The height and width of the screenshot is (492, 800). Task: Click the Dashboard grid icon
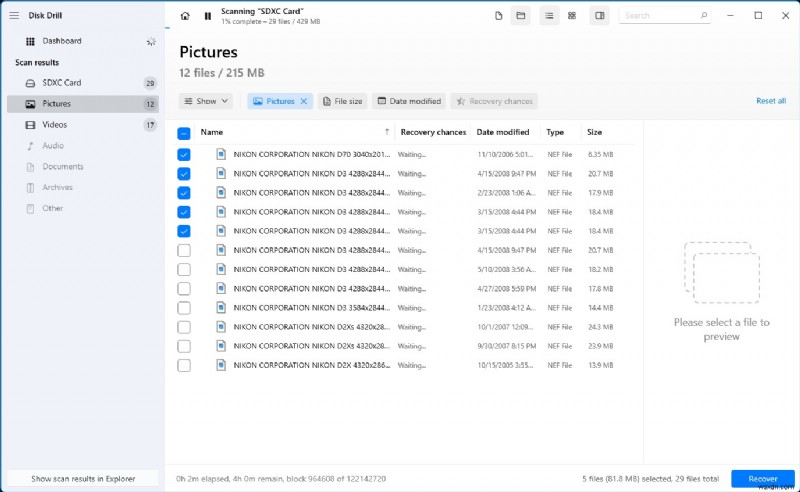click(30, 41)
